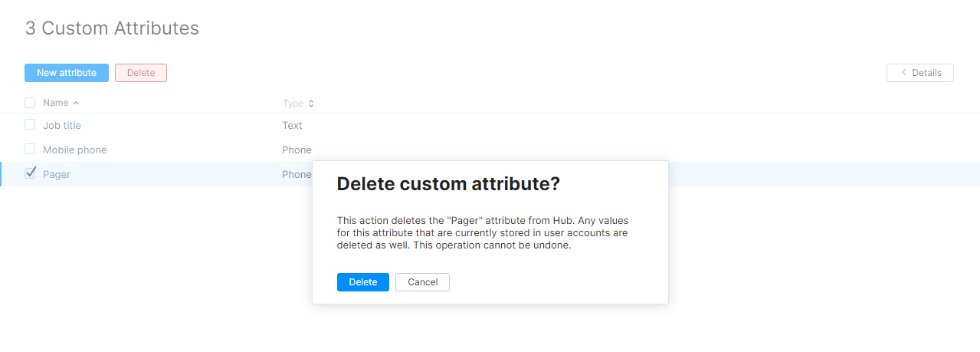Click the ascending arrow icon beside Name
This screenshot has height=352, width=980.
[76, 103]
